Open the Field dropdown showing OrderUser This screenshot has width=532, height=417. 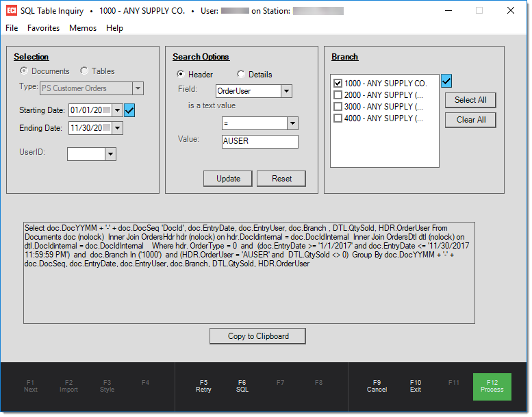click(286, 91)
